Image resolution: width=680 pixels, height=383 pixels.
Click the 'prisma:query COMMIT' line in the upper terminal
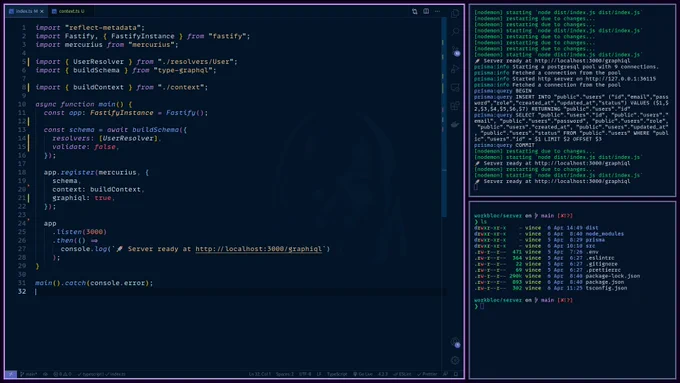click(504, 145)
